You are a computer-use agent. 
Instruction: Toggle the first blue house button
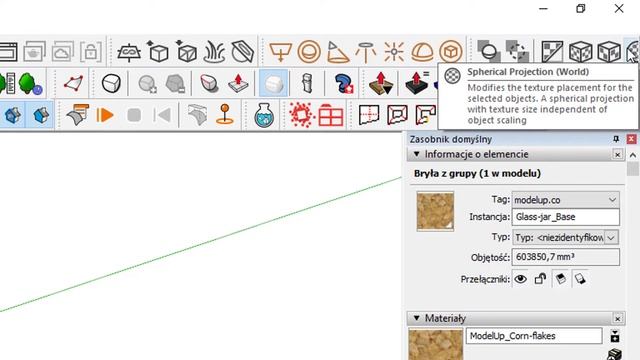click(x=13, y=115)
